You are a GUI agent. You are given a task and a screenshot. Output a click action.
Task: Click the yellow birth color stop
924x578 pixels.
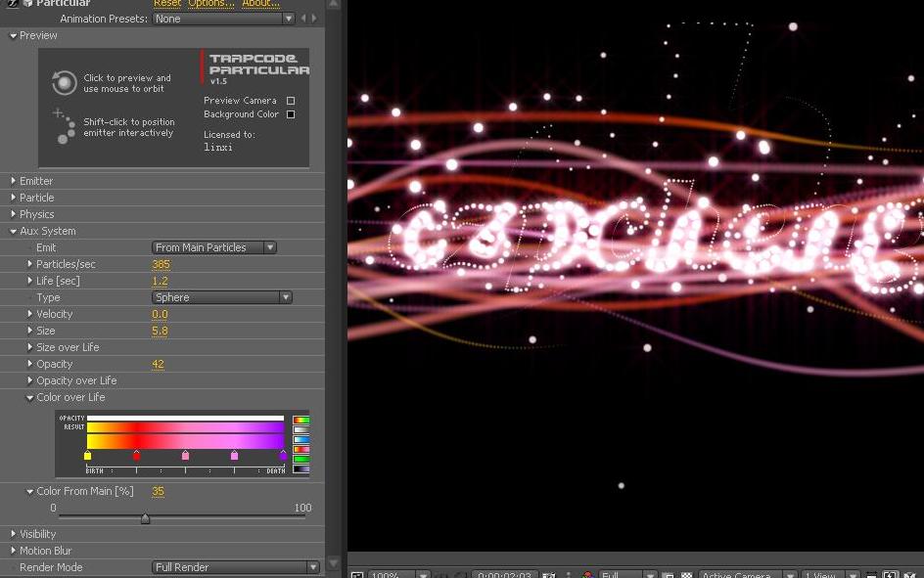87,455
